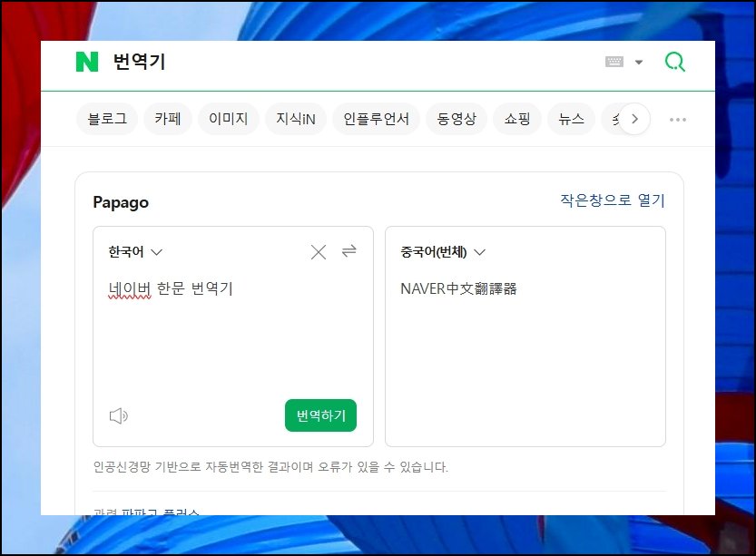Screen dimensions: 756x556
Task: Select translated text NAVER中文翻譯器
Action: point(458,288)
